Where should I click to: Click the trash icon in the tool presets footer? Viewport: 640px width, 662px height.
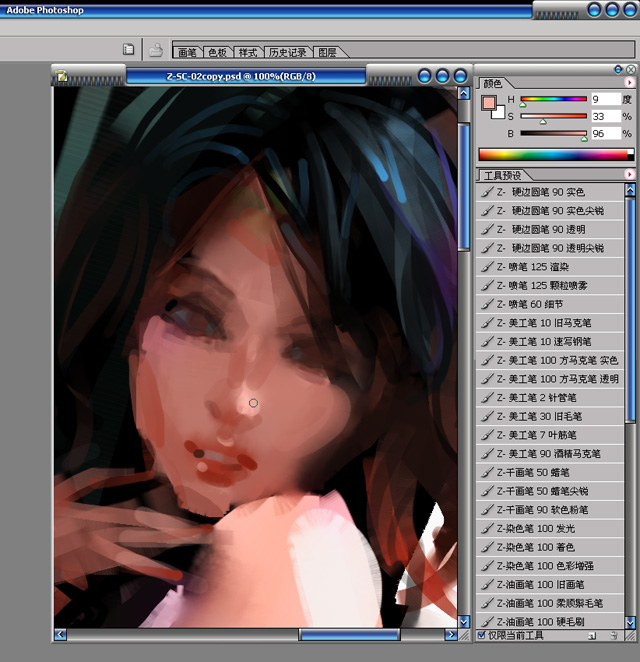[x=614, y=635]
